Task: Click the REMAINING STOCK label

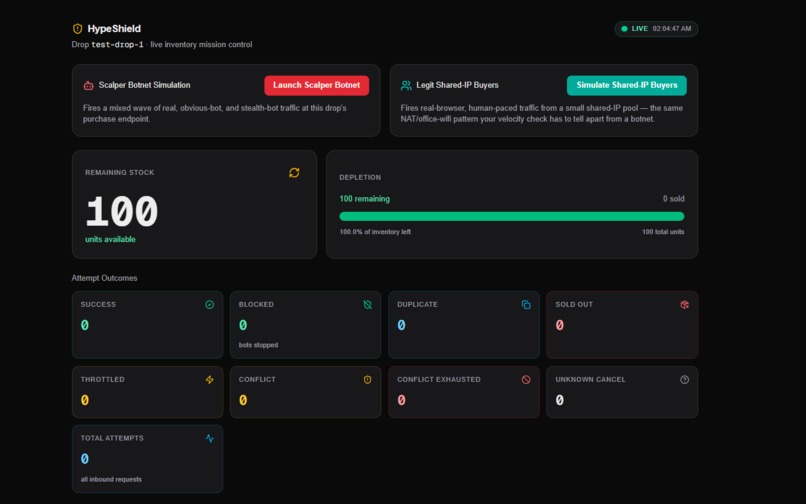Action: [120, 173]
